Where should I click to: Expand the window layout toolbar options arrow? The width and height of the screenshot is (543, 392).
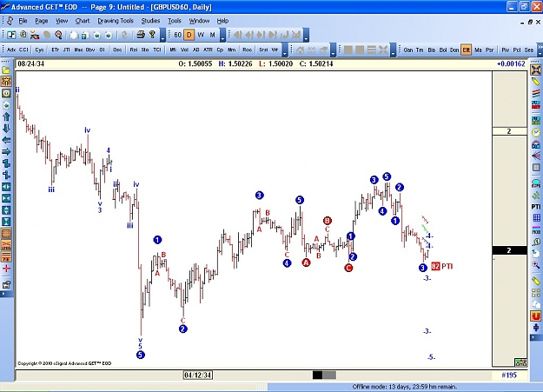(x=394, y=50)
